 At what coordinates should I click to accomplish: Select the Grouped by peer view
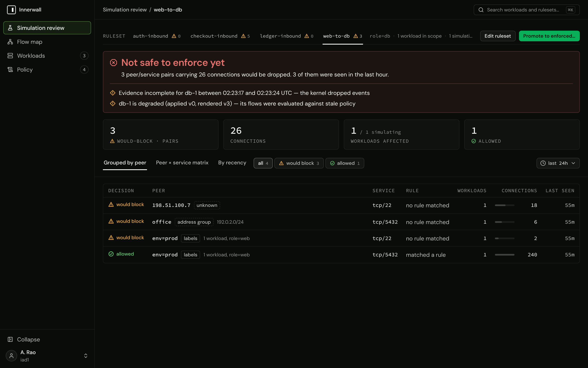click(125, 163)
